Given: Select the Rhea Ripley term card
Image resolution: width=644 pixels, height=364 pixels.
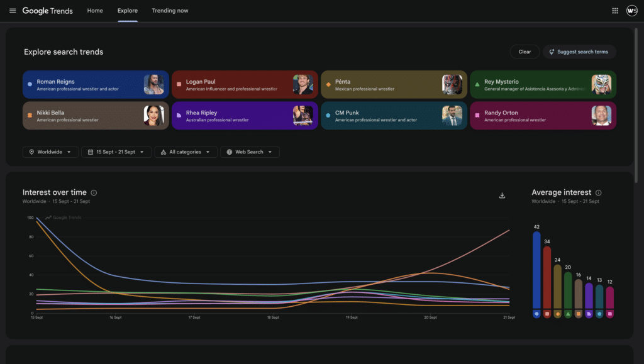Looking at the screenshot, I should [x=245, y=116].
